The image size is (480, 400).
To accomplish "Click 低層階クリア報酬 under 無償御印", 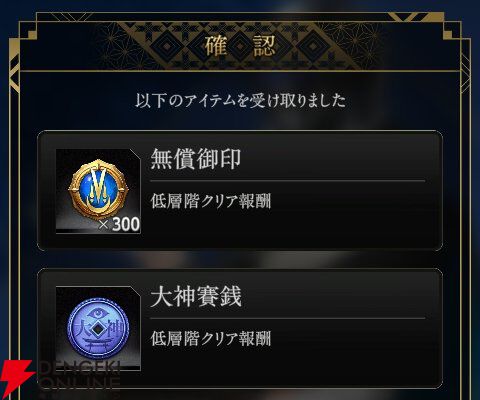I will (211, 201).
